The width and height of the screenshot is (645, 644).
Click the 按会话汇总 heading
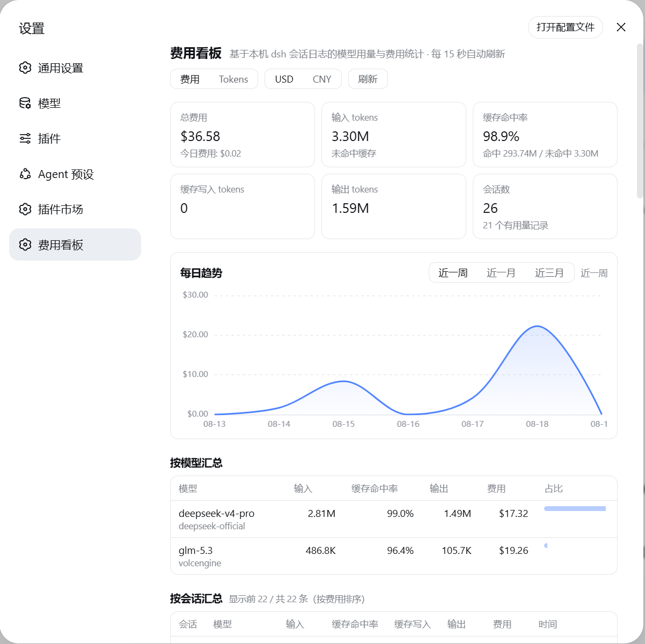point(196,598)
